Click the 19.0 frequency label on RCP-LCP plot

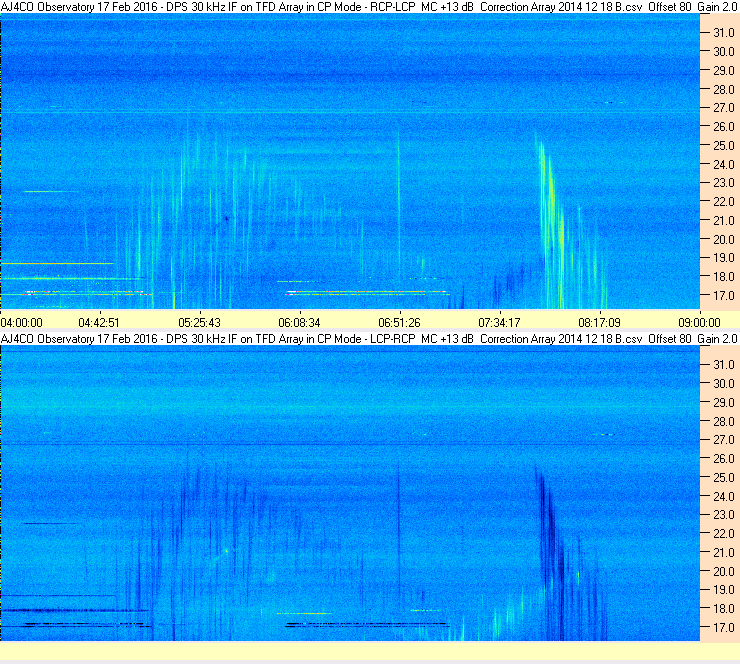coord(724,258)
